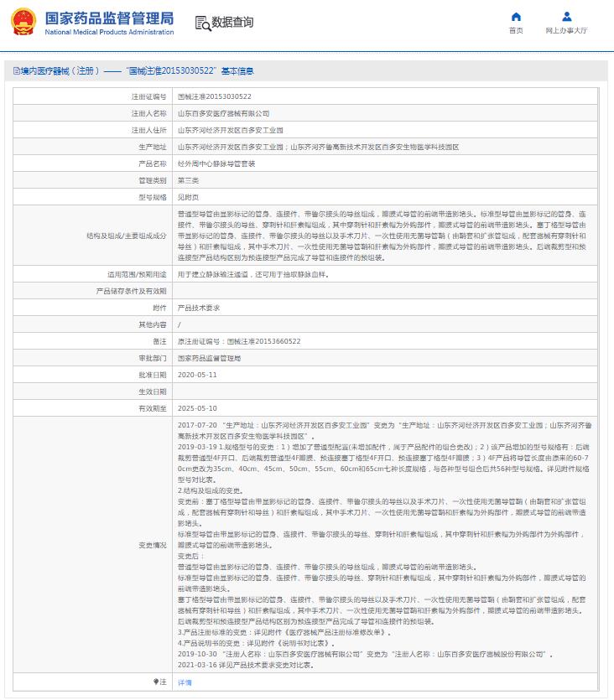
Task: Open the 详情 link
Action: 185,682
